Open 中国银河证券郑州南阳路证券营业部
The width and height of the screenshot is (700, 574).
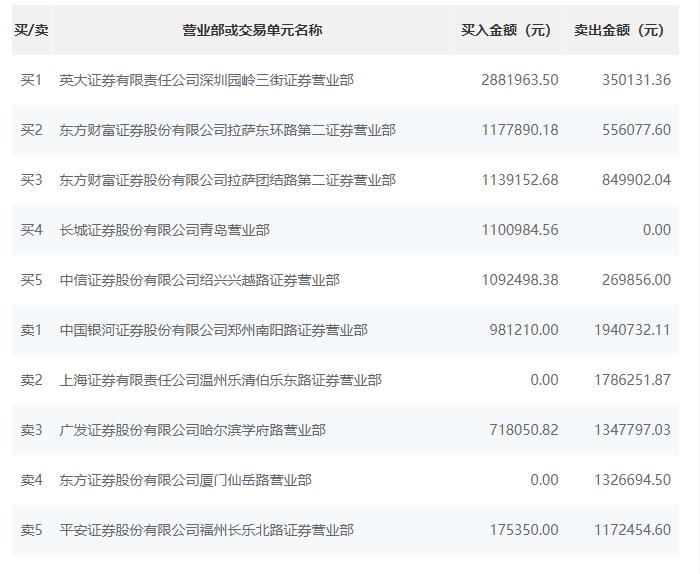[x=214, y=330]
